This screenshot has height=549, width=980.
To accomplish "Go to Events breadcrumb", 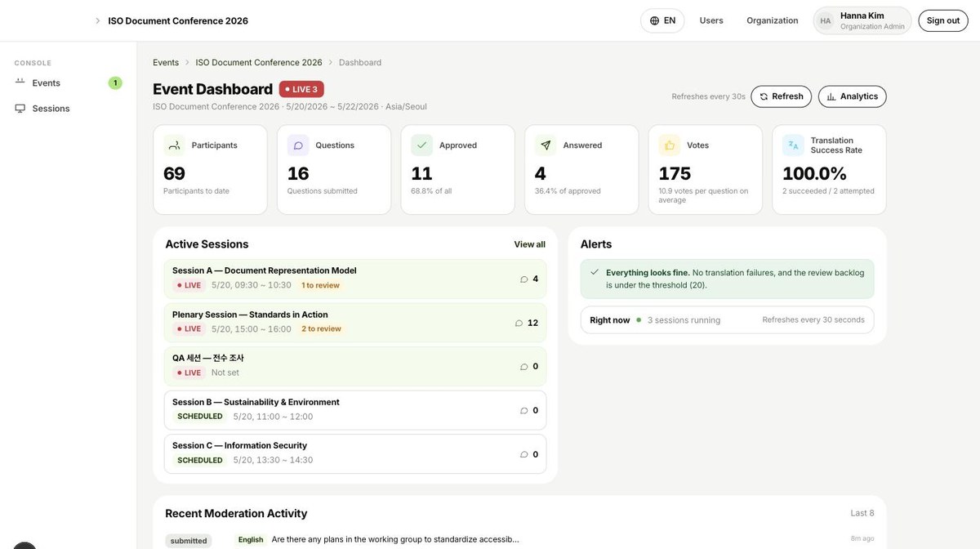I will coord(166,62).
